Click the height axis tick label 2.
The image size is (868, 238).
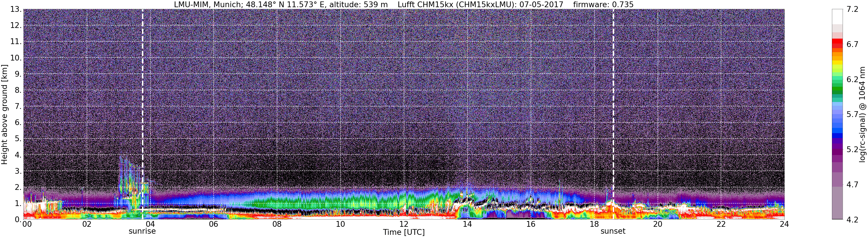point(18,187)
